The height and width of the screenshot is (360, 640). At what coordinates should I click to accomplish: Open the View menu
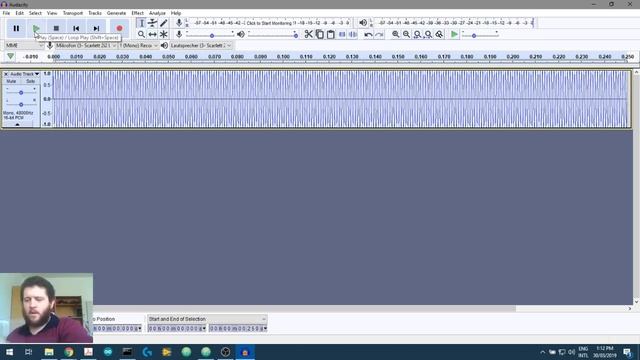52,13
